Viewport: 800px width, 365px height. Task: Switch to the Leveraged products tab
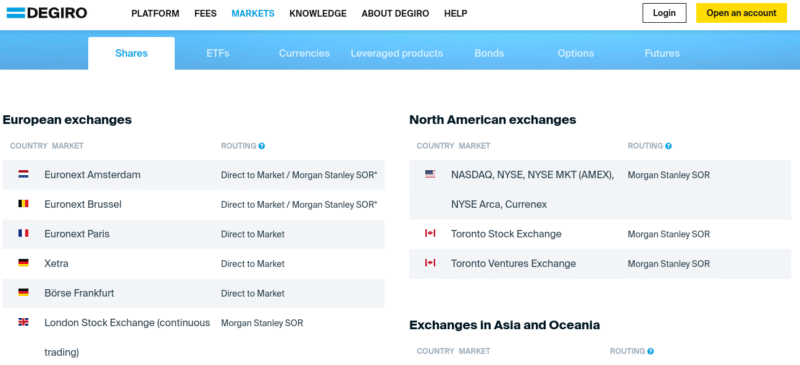[396, 53]
